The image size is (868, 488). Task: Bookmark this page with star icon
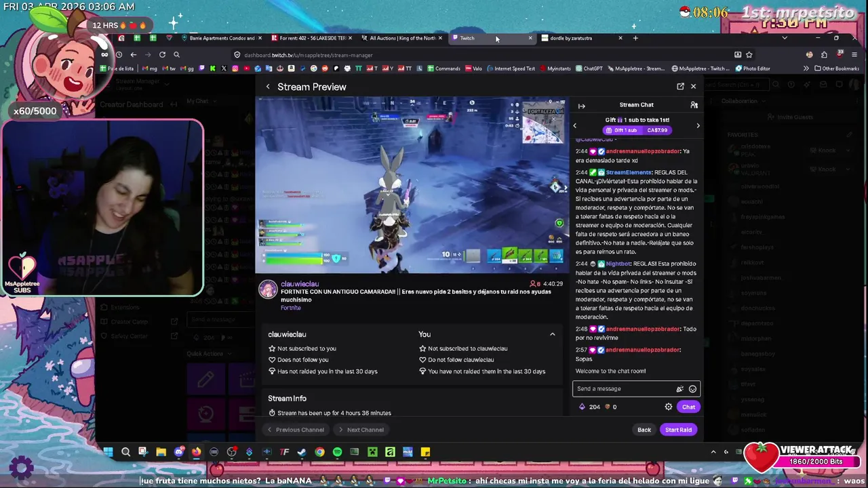pyautogui.click(x=749, y=55)
